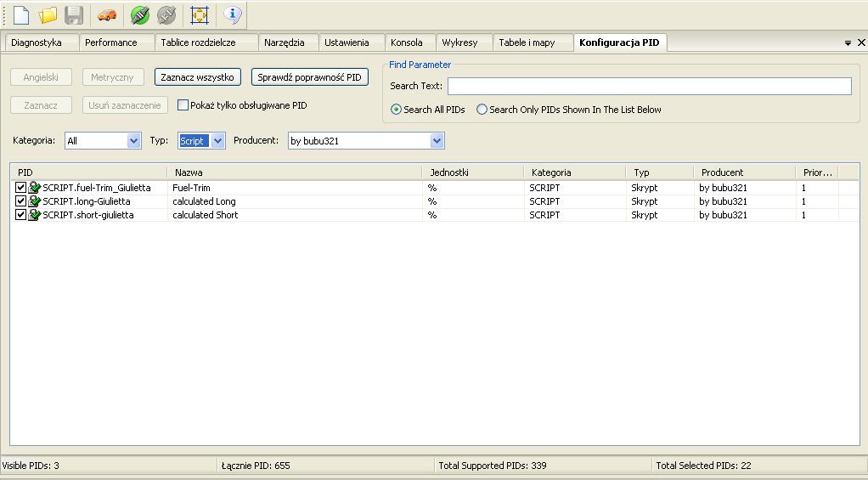Open the Producent dropdown list
This screenshot has height=480, width=868.
(x=437, y=141)
